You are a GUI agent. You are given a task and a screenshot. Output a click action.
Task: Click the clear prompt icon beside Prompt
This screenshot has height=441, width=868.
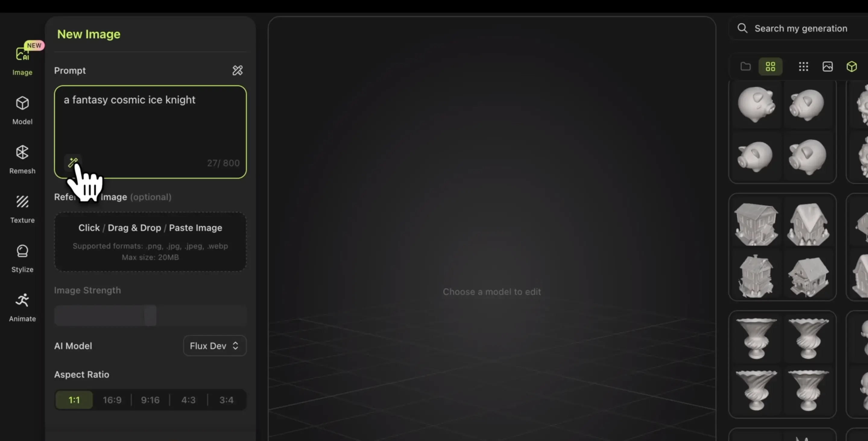[237, 70]
